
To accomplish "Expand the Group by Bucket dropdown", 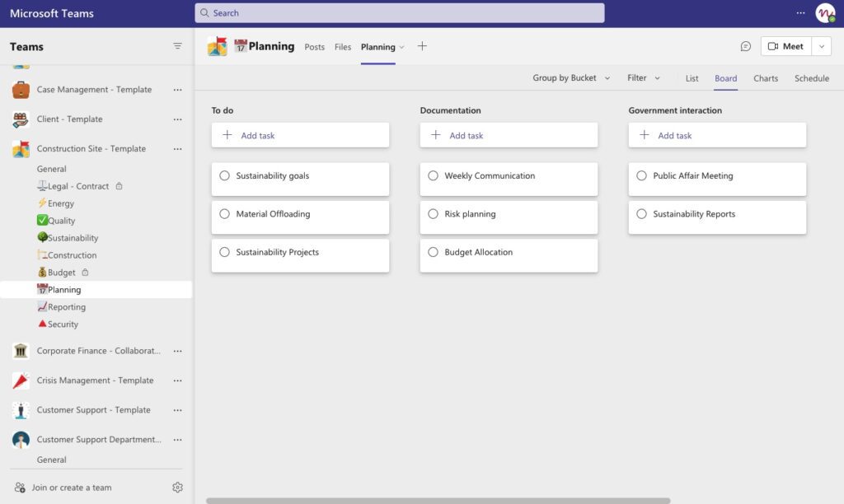I will [x=571, y=78].
